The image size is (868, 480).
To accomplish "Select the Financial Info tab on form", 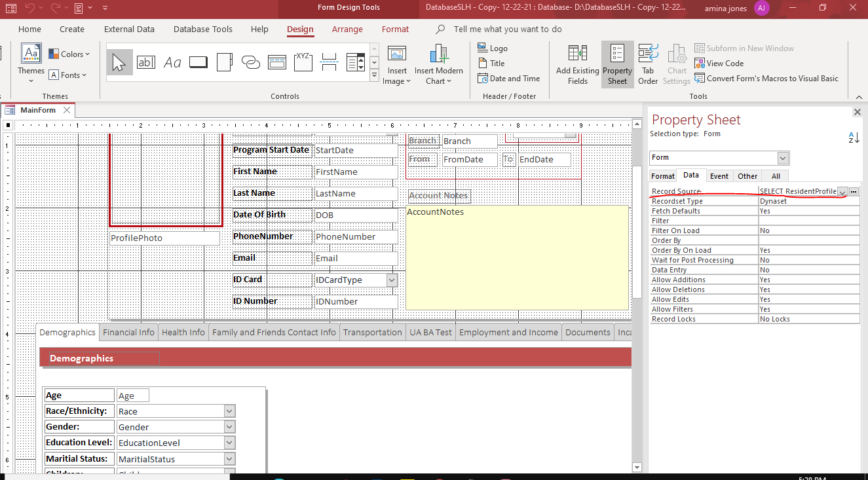I will coord(128,332).
